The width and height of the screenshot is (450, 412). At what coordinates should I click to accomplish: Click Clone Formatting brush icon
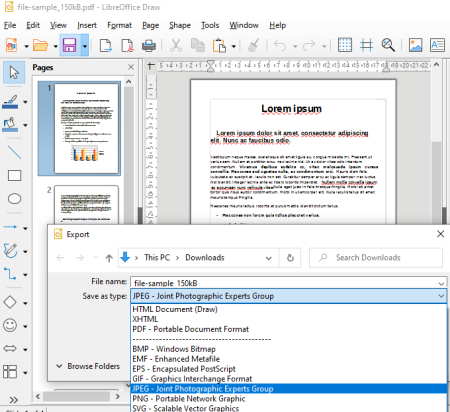(x=254, y=45)
